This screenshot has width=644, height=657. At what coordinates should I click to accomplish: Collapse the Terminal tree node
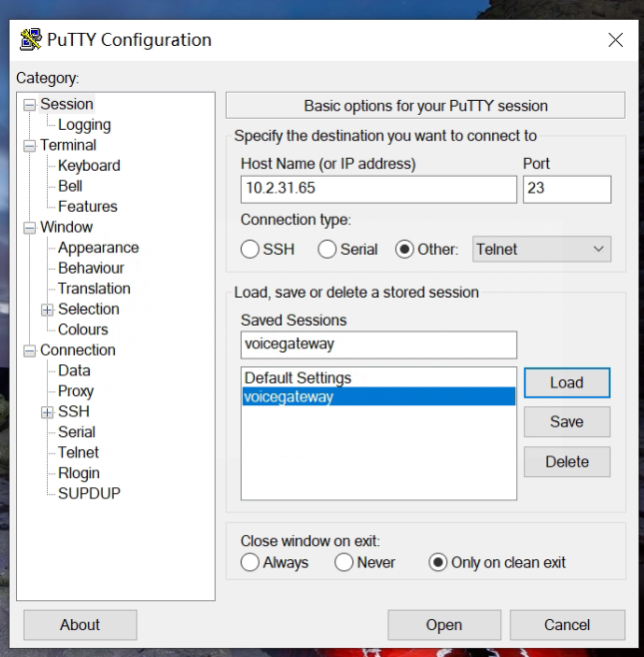click(29, 146)
